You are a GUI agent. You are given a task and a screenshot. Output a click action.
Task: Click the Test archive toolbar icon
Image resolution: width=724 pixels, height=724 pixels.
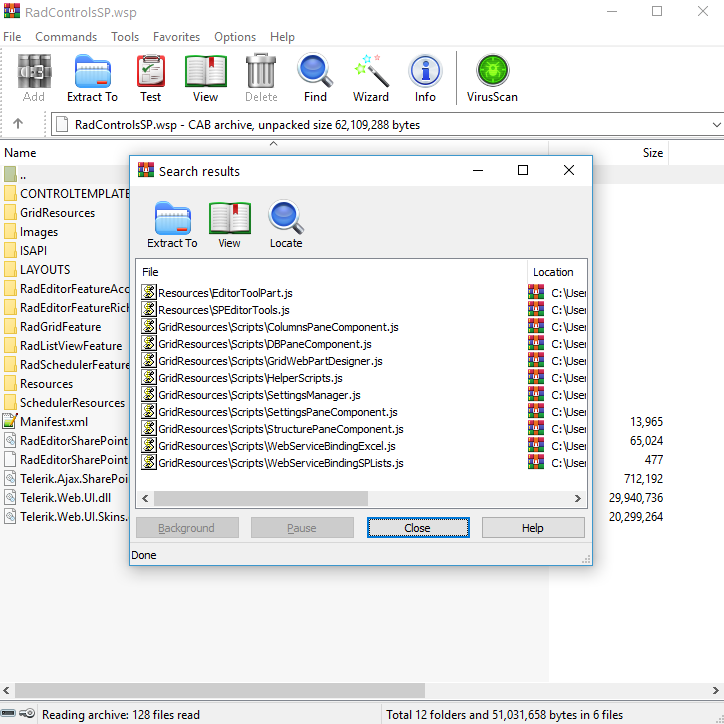pos(151,78)
